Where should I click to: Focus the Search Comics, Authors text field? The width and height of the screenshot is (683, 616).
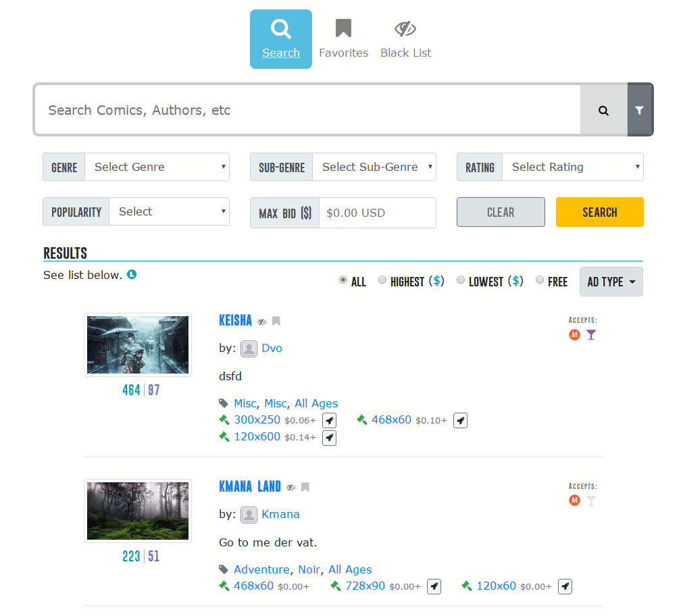pyautogui.click(x=308, y=110)
